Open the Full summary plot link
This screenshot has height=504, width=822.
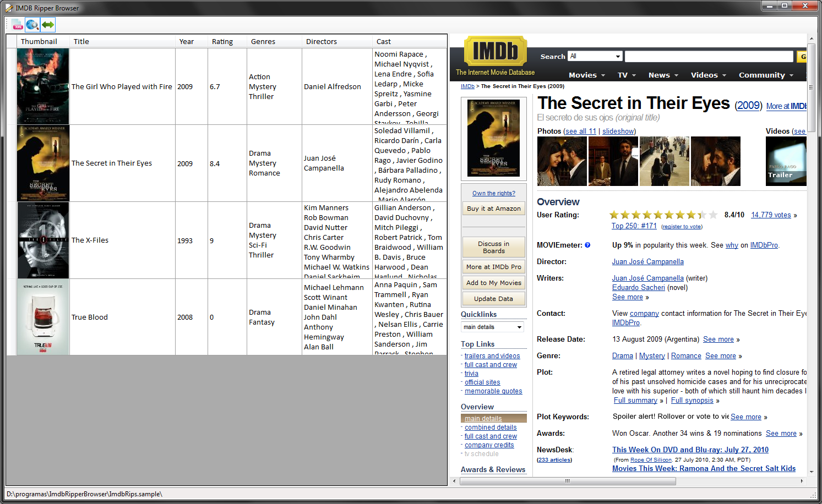pyautogui.click(x=635, y=401)
